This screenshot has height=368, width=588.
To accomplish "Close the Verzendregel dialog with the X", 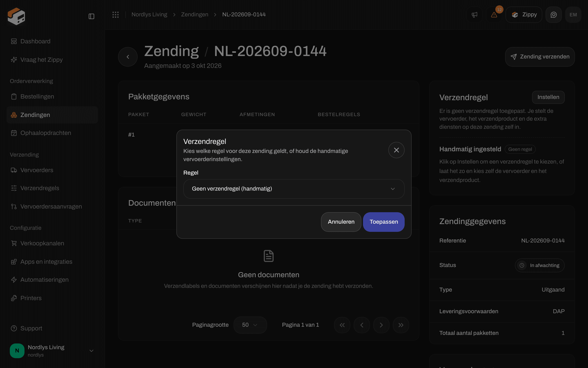I will click(396, 150).
